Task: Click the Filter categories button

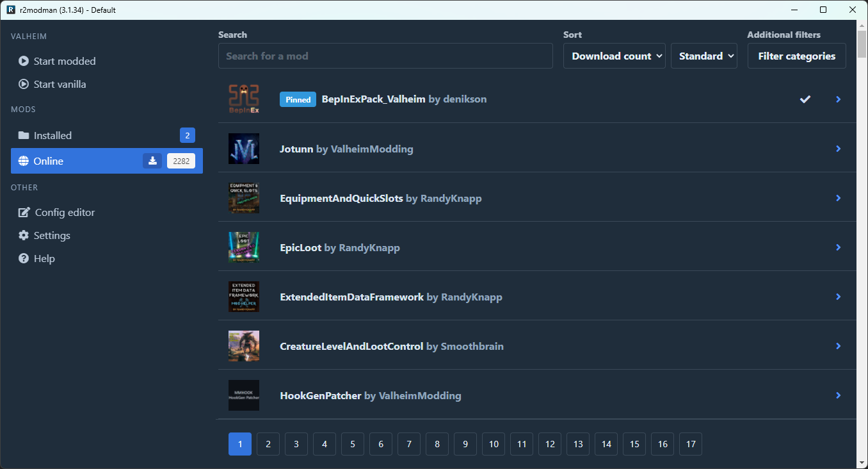Action: [796, 56]
